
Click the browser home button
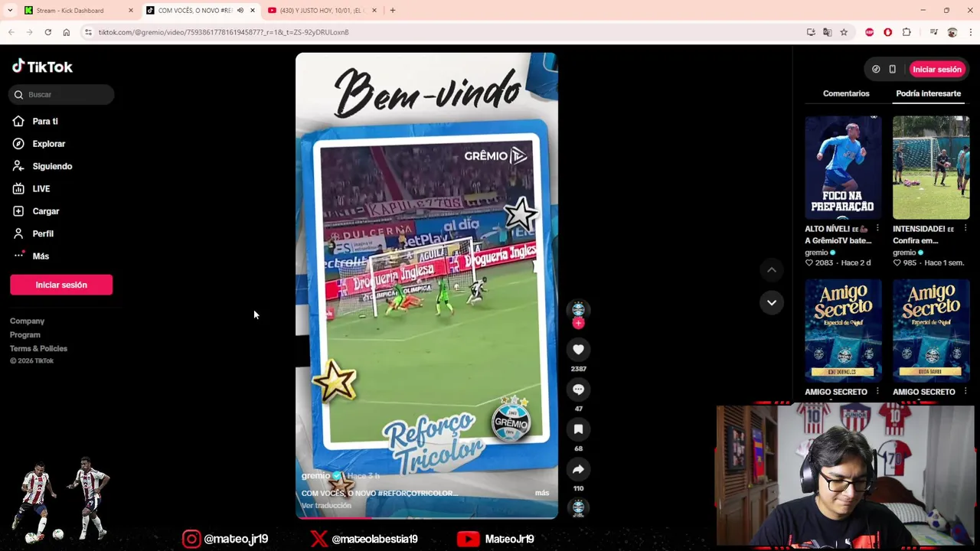coord(66,32)
